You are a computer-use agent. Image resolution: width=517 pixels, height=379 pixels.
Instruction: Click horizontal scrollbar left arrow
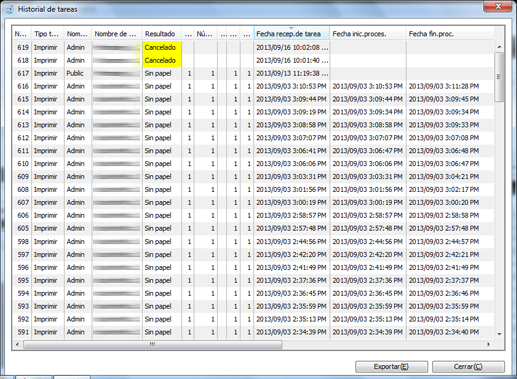coord(17,344)
